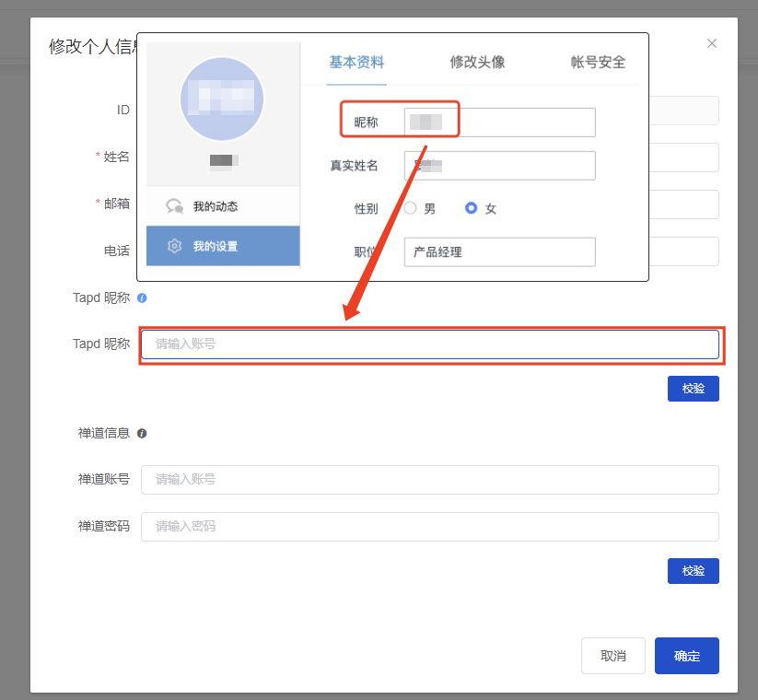Click the 确定 confirm button

(686, 655)
